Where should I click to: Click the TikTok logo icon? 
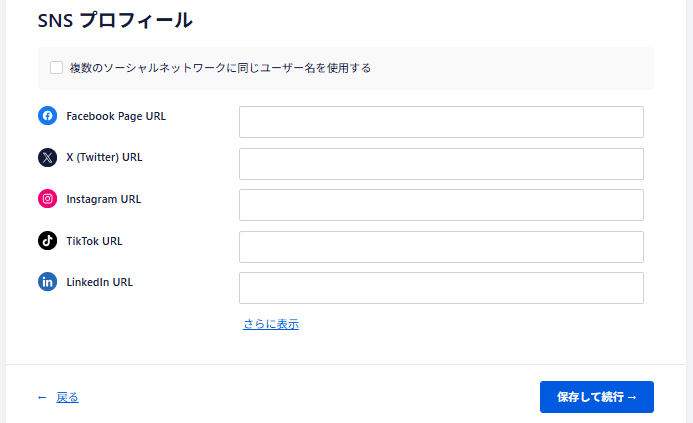[x=47, y=241]
